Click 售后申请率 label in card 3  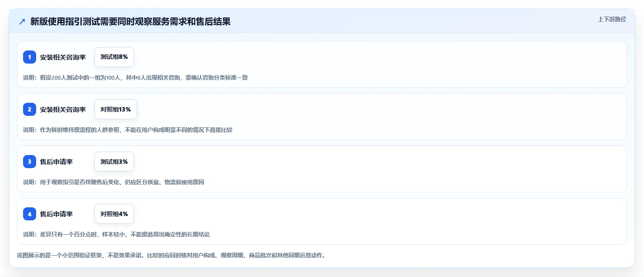click(56, 162)
